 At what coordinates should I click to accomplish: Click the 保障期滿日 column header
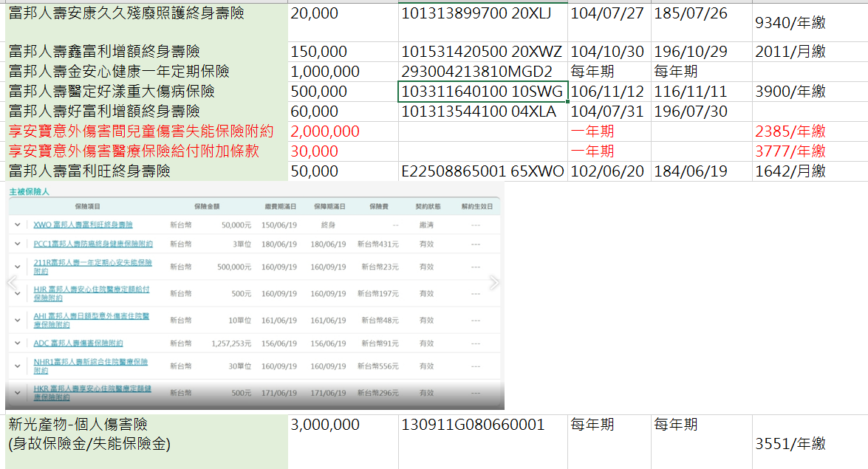(329, 207)
